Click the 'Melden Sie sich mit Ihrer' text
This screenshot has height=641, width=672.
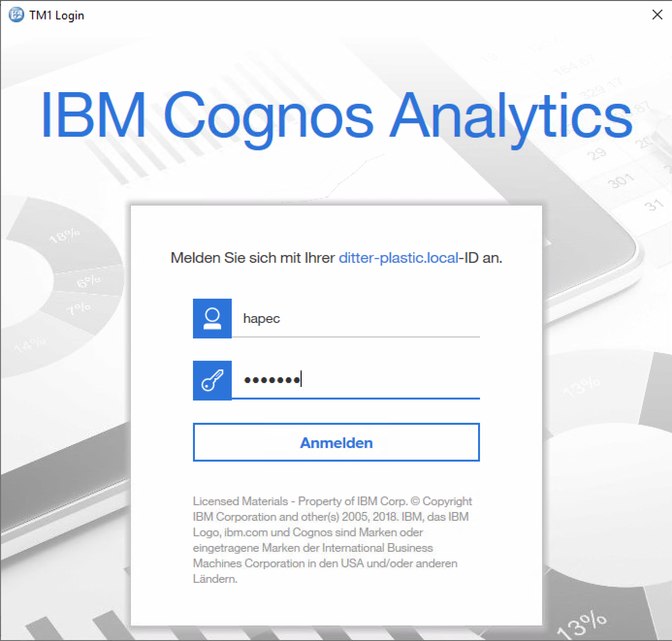pyautogui.click(x=253, y=258)
